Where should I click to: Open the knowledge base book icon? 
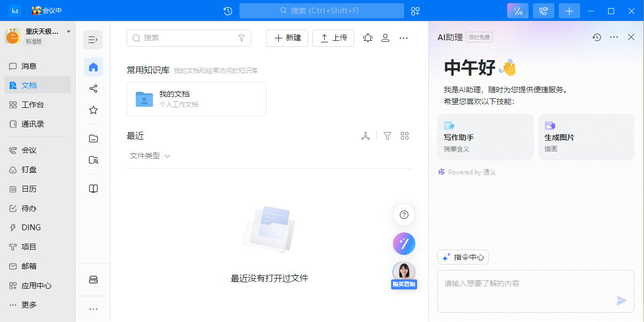tap(93, 188)
